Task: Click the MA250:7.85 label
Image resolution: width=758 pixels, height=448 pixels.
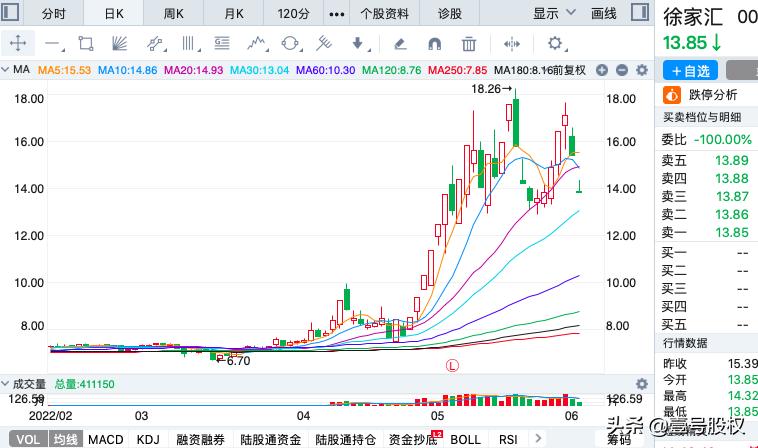Action: tap(457, 71)
